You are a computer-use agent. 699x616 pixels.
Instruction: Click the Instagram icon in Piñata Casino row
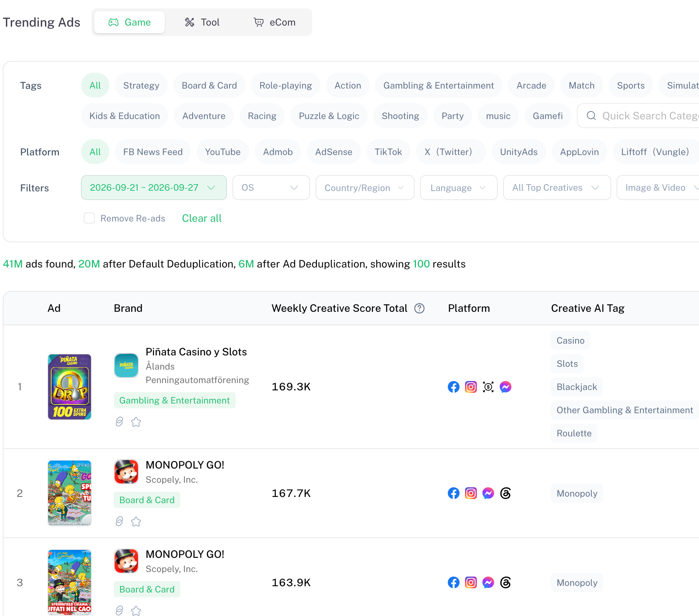point(471,387)
